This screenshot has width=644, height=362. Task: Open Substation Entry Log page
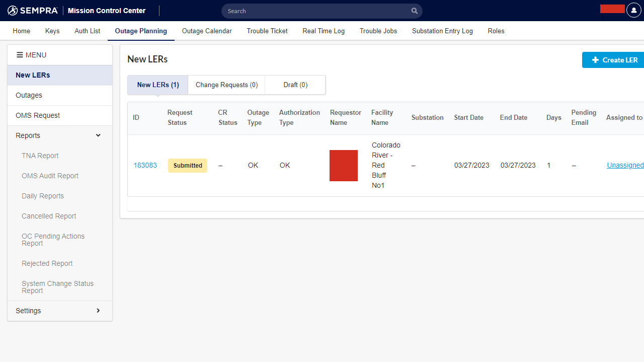pos(442,31)
